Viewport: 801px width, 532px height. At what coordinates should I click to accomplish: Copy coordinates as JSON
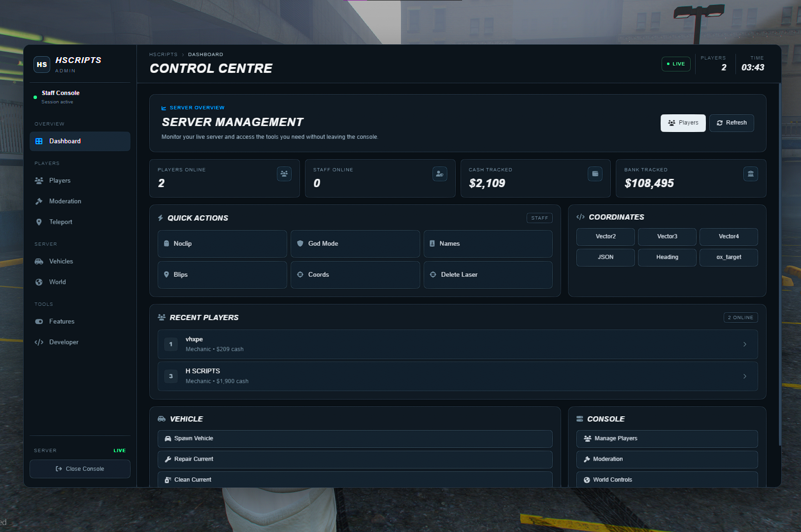click(x=605, y=258)
